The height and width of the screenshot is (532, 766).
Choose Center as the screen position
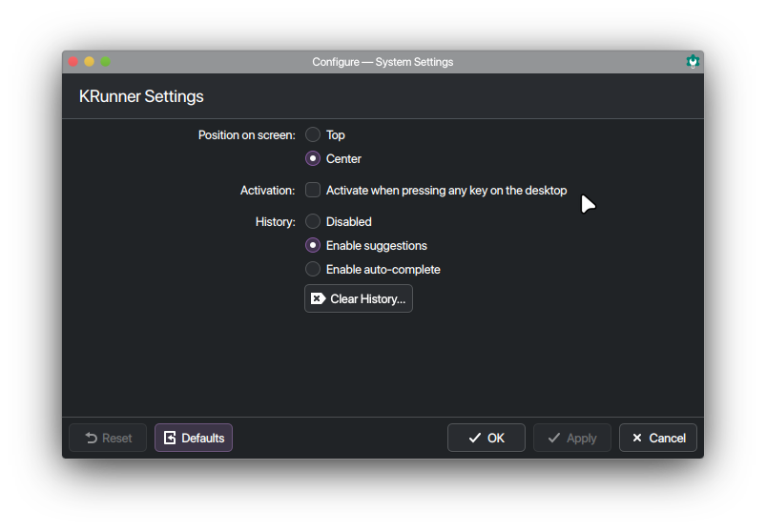click(313, 159)
